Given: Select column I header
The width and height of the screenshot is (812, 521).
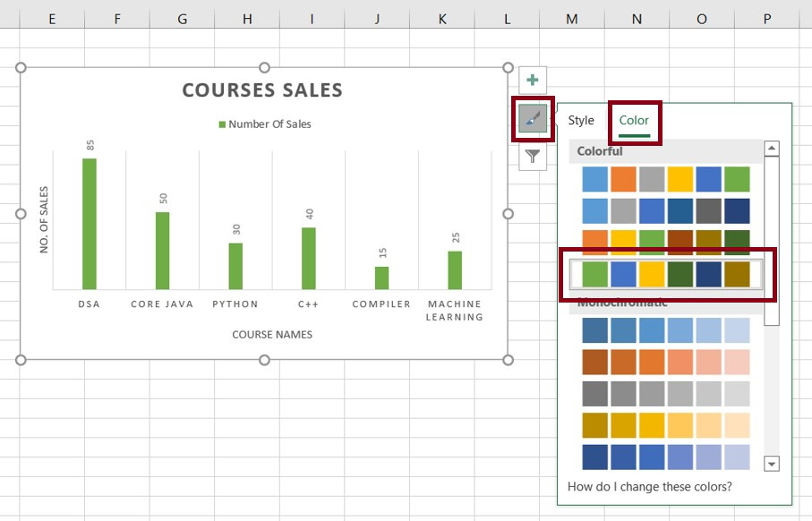Looking at the screenshot, I should pyautogui.click(x=312, y=19).
